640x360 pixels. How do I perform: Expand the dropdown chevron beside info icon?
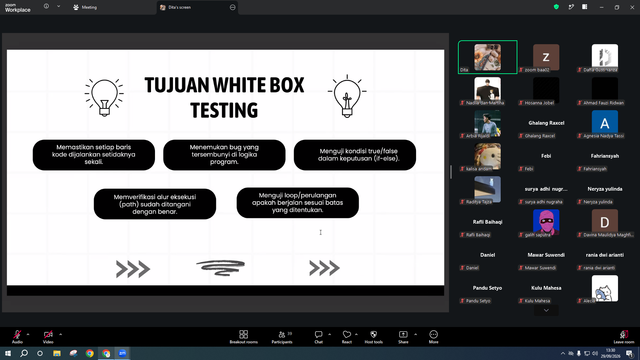click(x=58, y=6)
